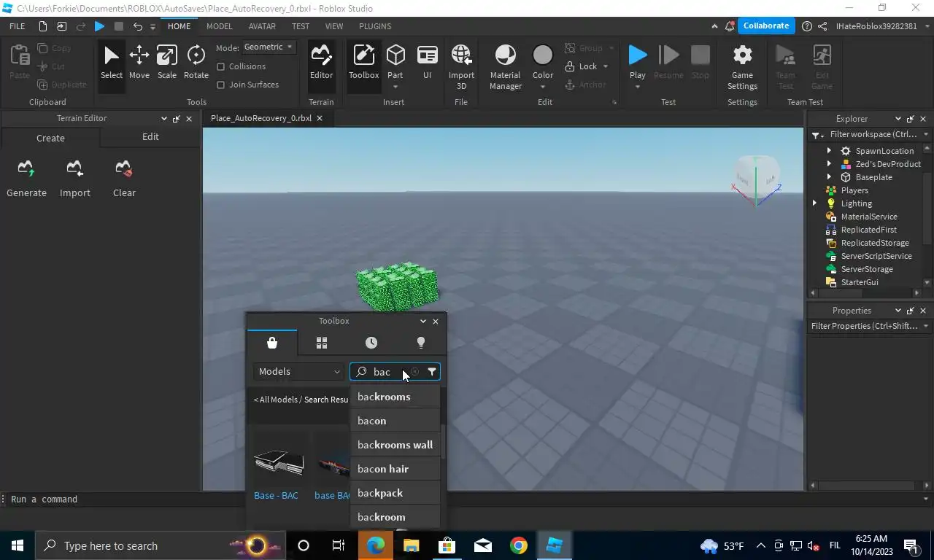
Task: Click the Filter workspace field in Explorer
Action: coord(872,135)
